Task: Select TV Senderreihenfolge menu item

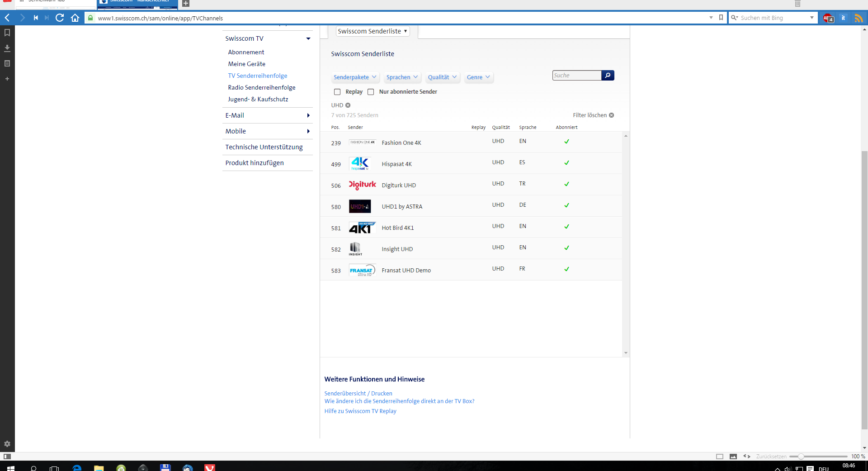Action: pyautogui.click(x=257, y=76)
